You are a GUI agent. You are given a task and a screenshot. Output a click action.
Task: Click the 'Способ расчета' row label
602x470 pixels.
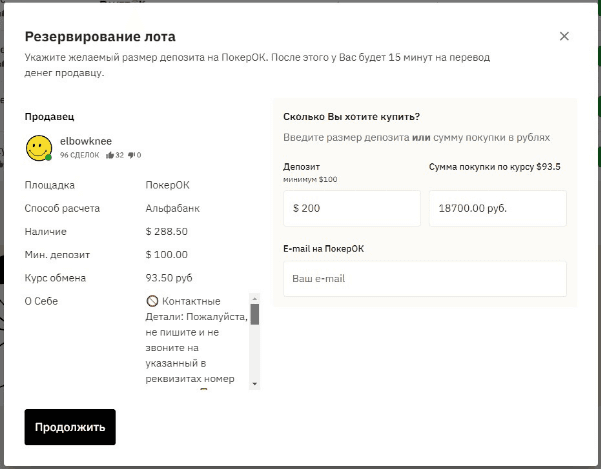pyautogui.click(x=62, y=209)
